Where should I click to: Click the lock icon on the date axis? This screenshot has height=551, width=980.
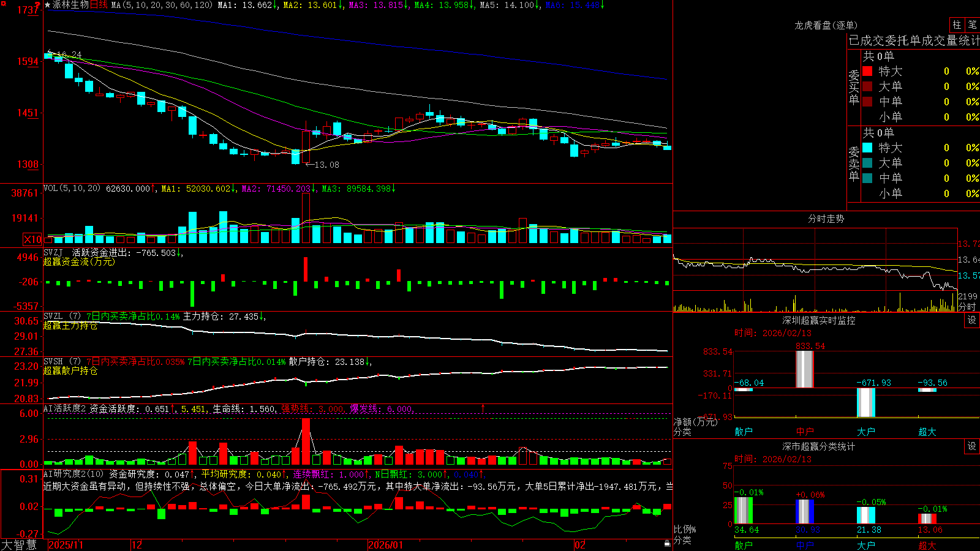[667, 544]
